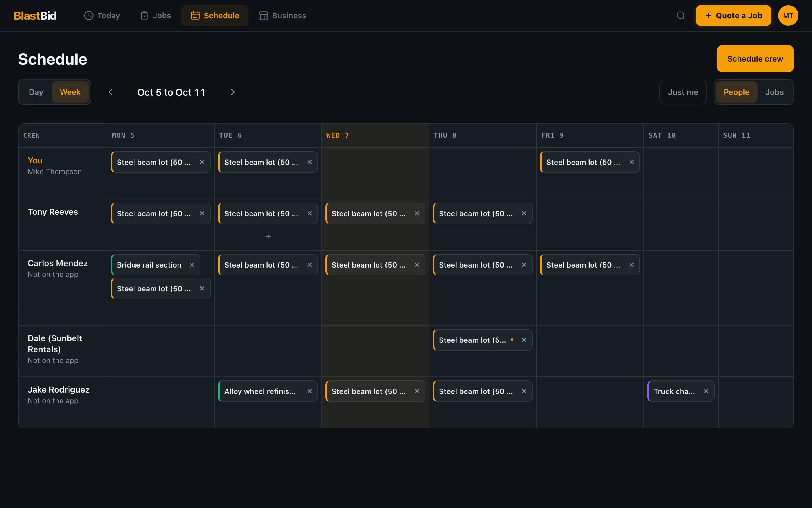Remove Bridge rail section assignment
Screen dimensions: 812x508
[192, 265]
